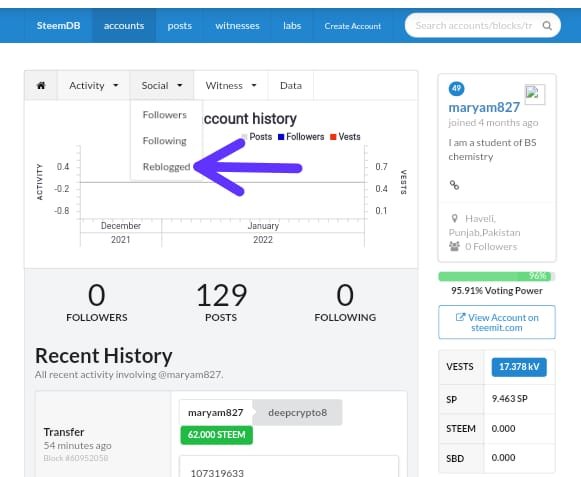Click the deepcrypto8 recipient tag
Image resolution: width=581 pixels, height=477 pixels.
click(298, 413)
